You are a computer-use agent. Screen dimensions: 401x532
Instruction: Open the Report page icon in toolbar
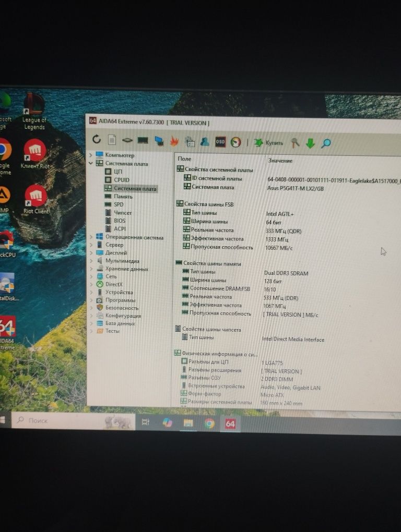(112, 140)
